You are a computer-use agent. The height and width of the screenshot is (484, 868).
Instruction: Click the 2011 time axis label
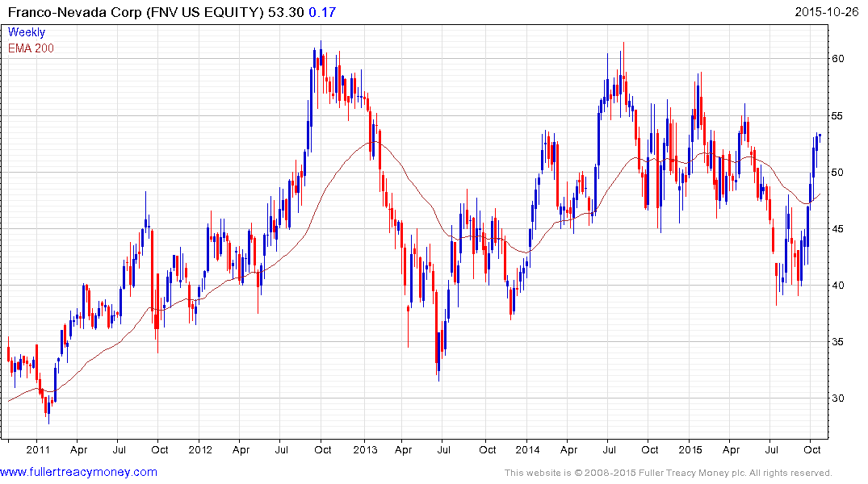[x=38, y=449]
